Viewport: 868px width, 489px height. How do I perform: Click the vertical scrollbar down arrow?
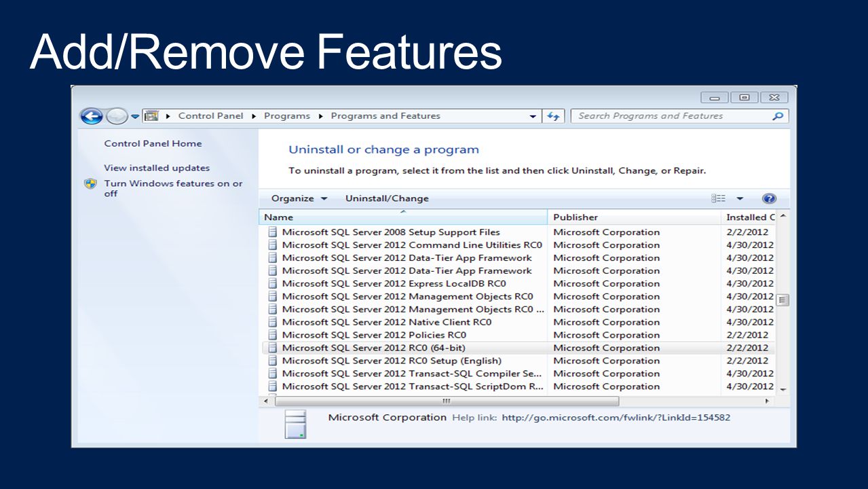coord(783,389)
